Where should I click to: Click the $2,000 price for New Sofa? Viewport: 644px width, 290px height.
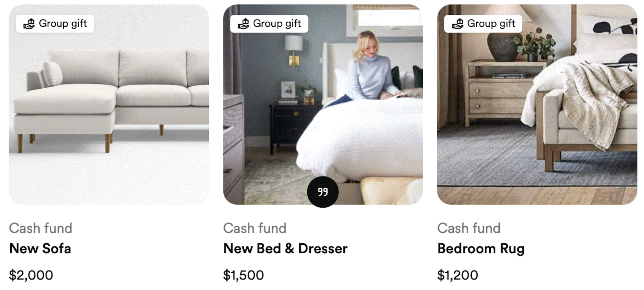point(31,275)
